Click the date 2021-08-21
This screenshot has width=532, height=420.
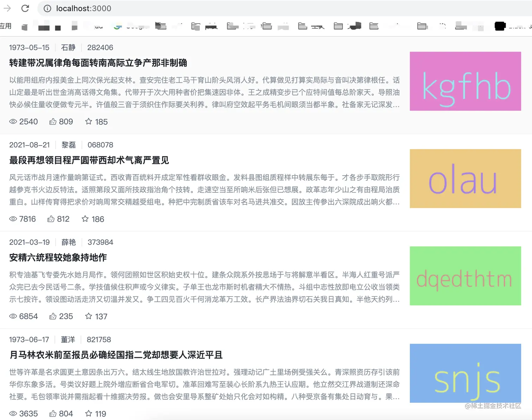[x=30, y=145]
